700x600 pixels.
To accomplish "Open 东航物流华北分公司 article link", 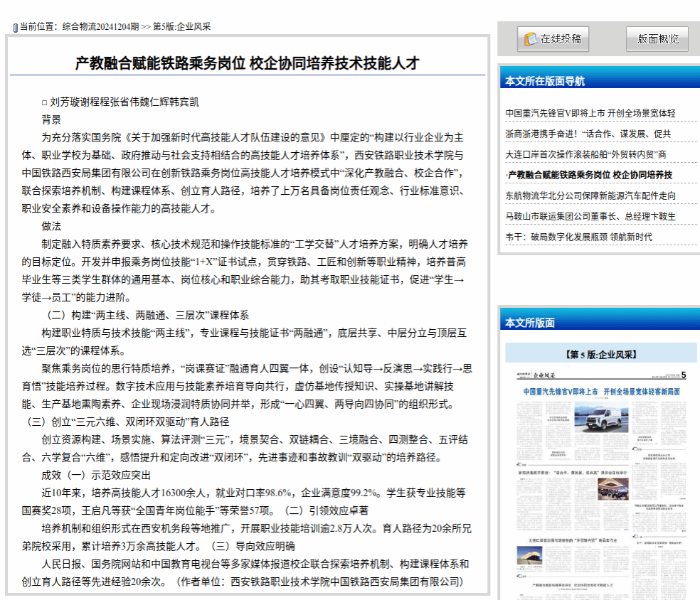I will click(x=590, y=195).
